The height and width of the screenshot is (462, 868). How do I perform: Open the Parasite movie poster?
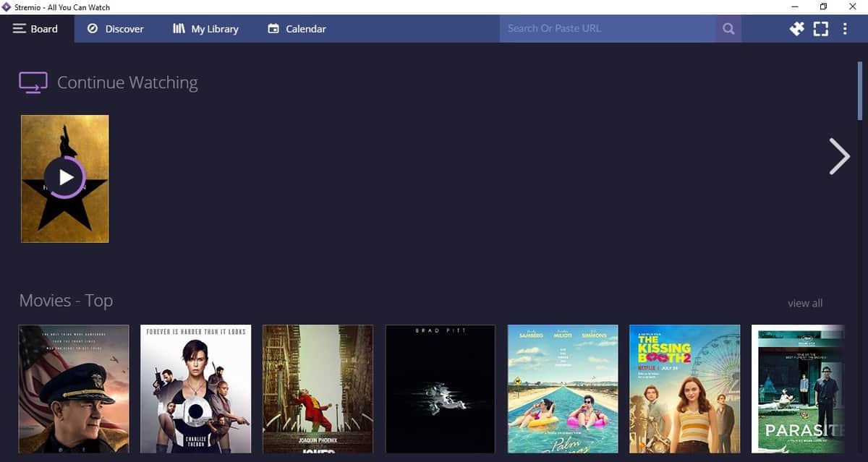click(x=798, y=389)
